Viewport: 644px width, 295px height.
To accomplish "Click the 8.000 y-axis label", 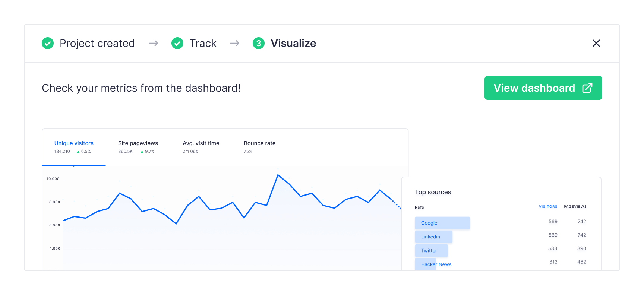I will [x=54, y=202].
